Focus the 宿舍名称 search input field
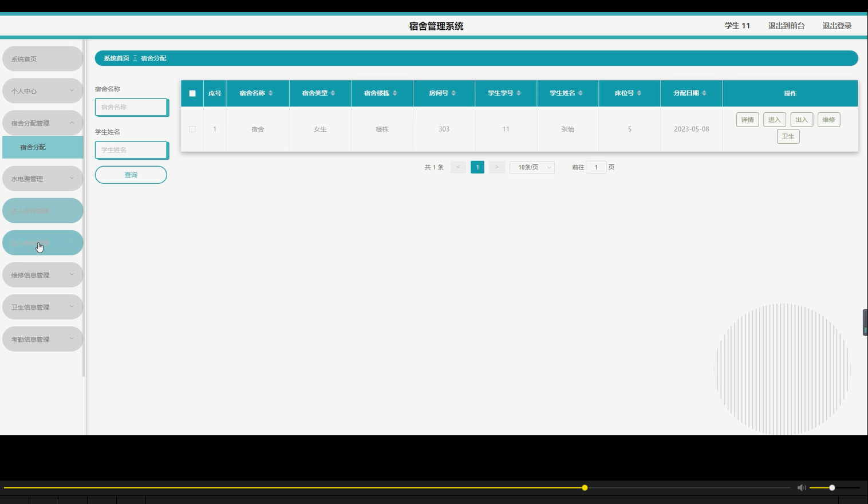The height and width of the screenshot is (504, 868). click(132, 107)
